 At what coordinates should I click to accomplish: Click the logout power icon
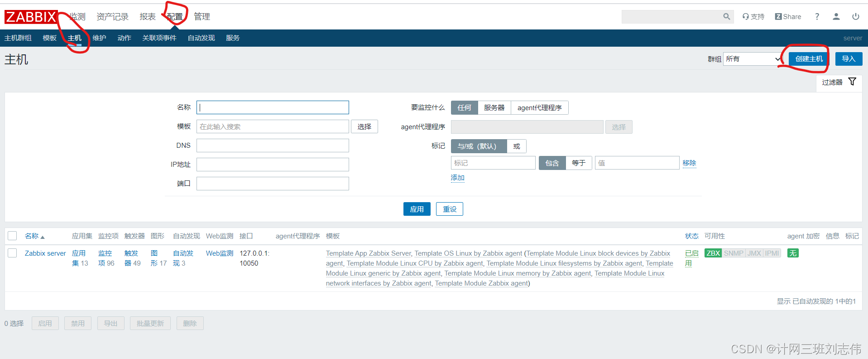point(855,17)
